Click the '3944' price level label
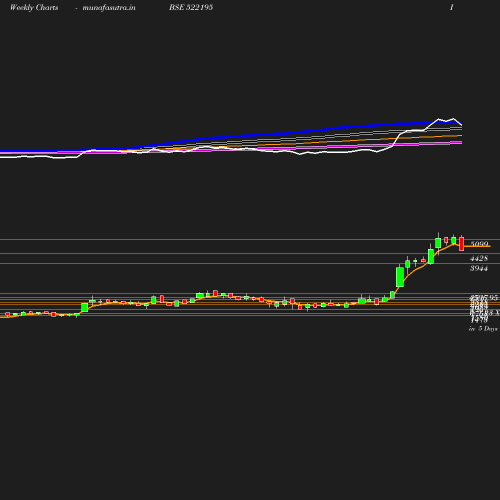Screen dimensions: 500x500 pyautogui.click(x=479, y=268)
